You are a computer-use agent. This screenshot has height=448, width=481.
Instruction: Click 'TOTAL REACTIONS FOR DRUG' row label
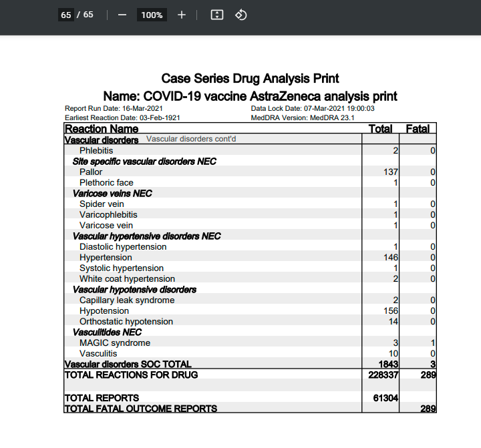[x=132, y=375]
